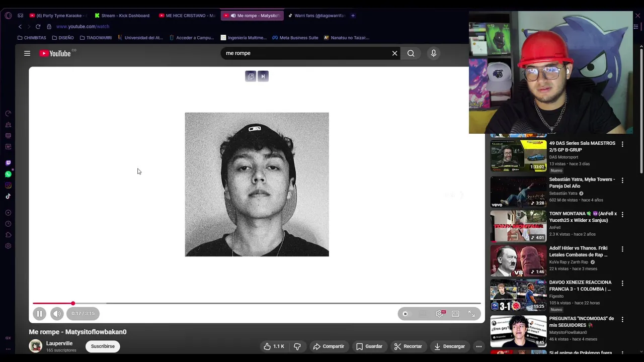
Task: Play the Pareja Del Año thumbnail
Action: tap(518, 192)
